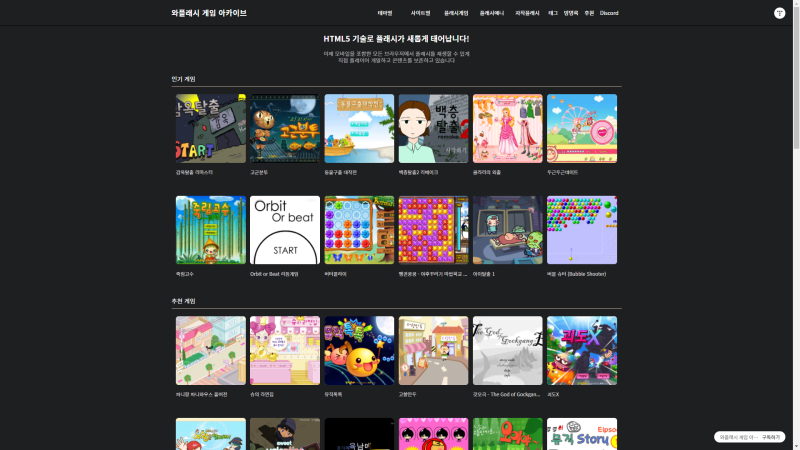Click the Orbit or Beat title text
This screenshot has width=800, height=450.
pos(274,274)
